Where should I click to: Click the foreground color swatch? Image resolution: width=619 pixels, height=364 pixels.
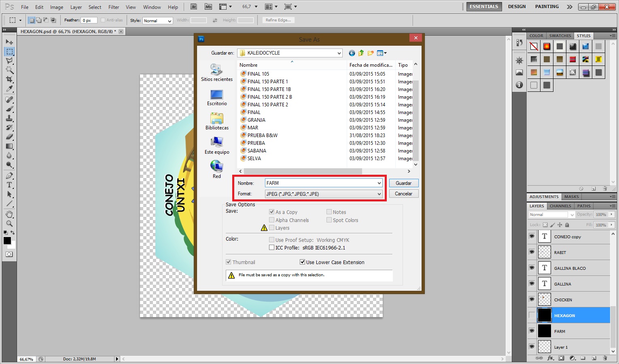click(x=7, y=241)
